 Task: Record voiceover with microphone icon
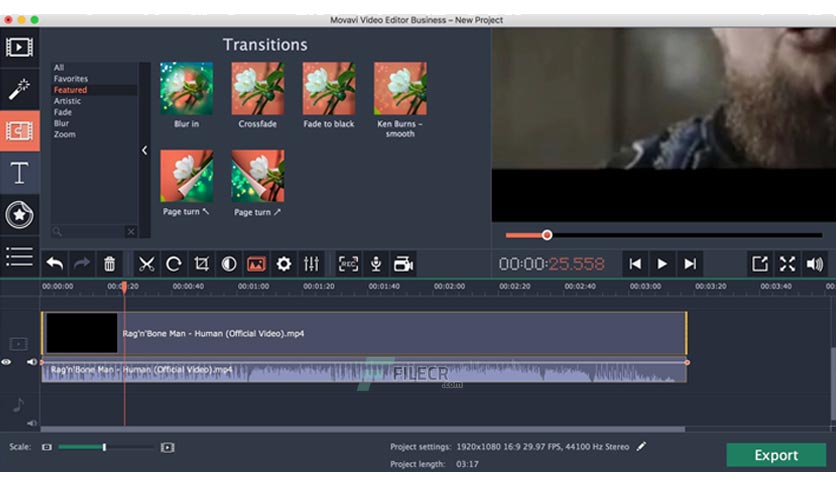[376, 264]
